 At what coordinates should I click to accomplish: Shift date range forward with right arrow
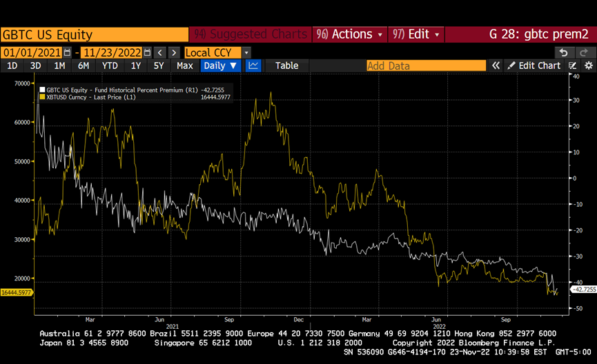(x=174, y=52)
